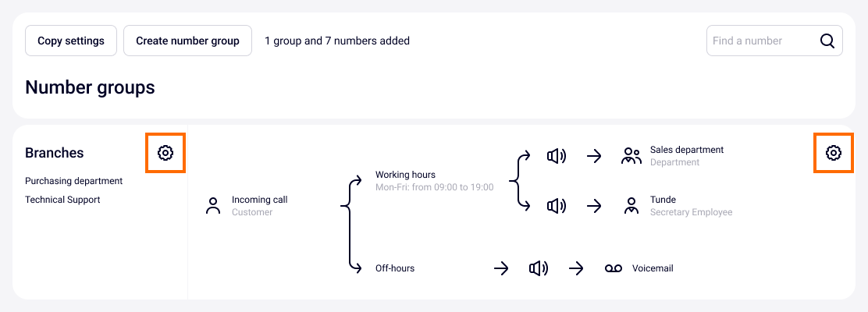The width and height of the screenshot is (868, 312).
Task: Click the Voicemail icon
Action: [x=614, y=268]
